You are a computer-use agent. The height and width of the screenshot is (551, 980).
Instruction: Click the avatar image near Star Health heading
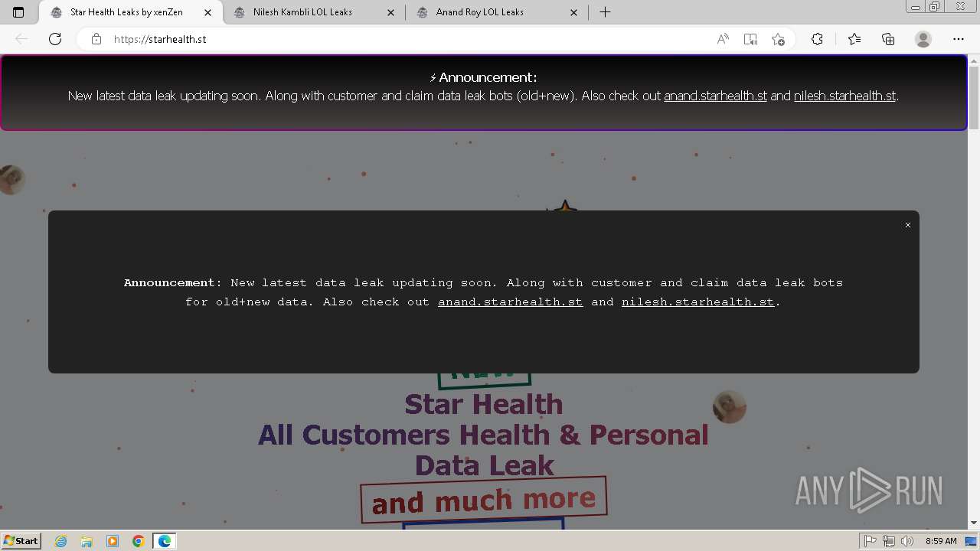pyautogui.click(x=730, y=406)
